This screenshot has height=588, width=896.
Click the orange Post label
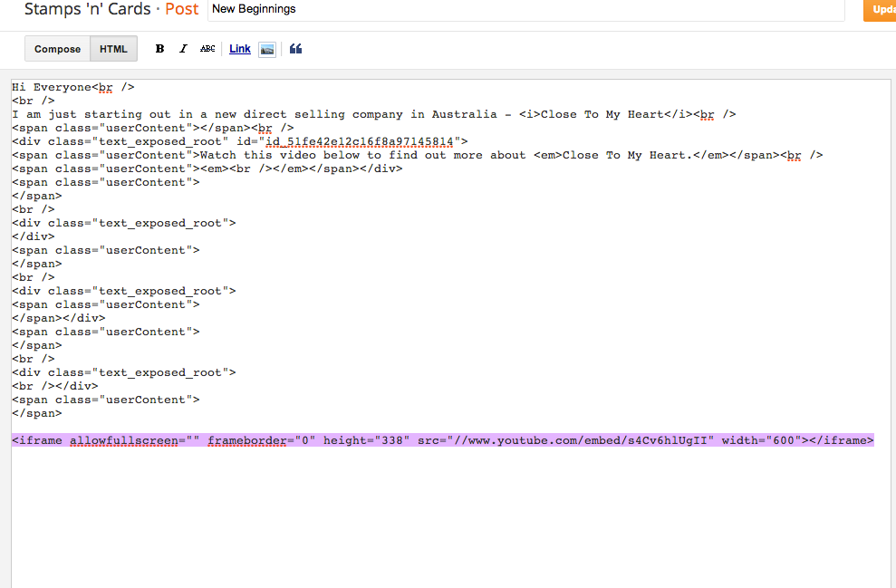click(x=182, y=9)
